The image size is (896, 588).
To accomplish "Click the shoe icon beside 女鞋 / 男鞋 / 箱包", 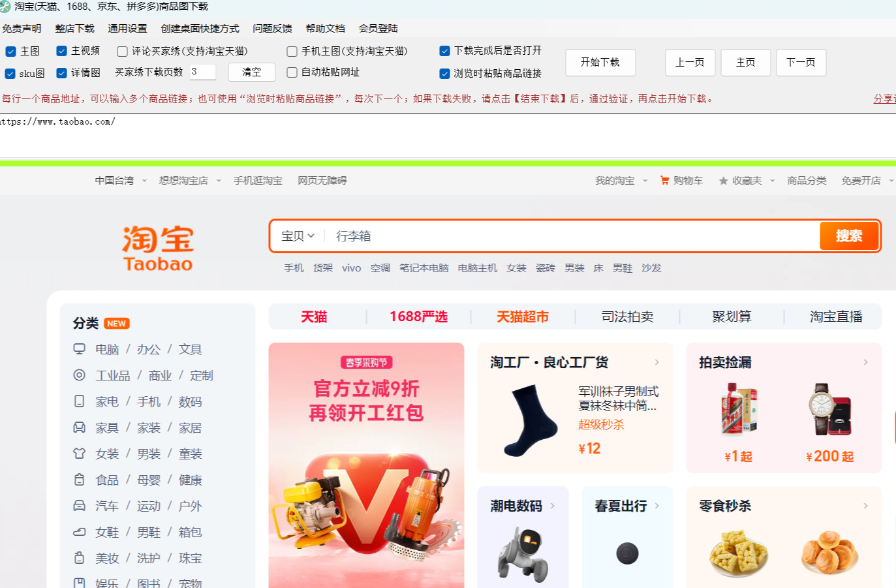I will pos(80,532).
